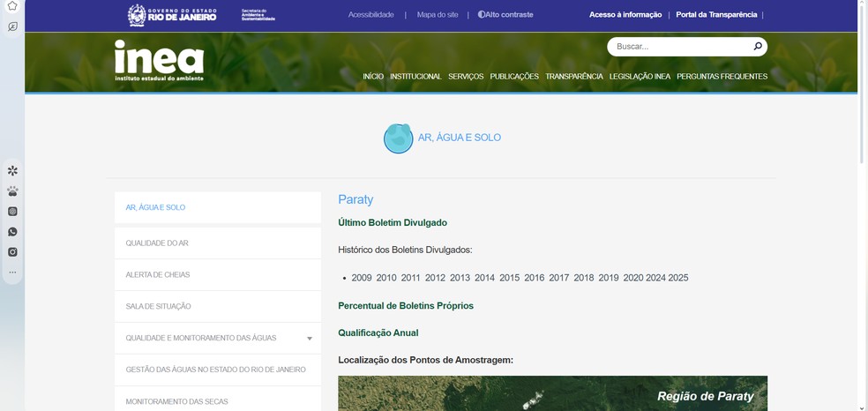
Task: Open the INSTITUCIONAL menu
Action: point(415,77)
